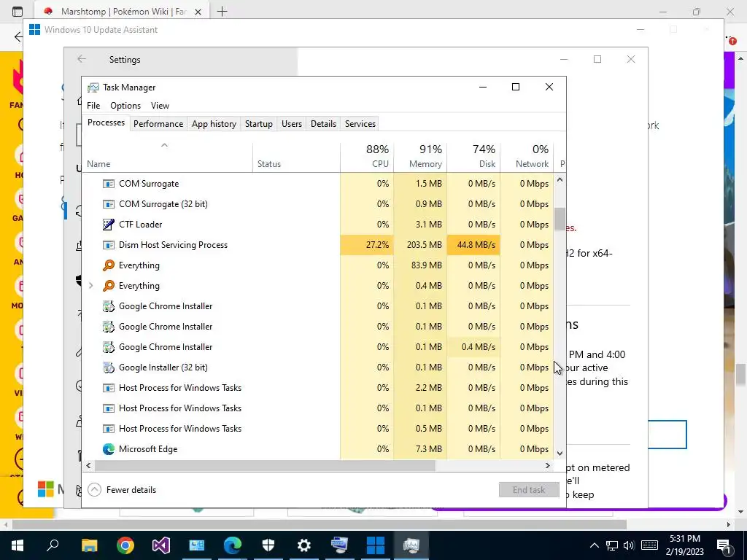Image resolution: width=747 pixels, height=560 pixels.
Task: Click Dism Host Servicing Process icon
Action: pyautogui.click(x=109, y=245)
